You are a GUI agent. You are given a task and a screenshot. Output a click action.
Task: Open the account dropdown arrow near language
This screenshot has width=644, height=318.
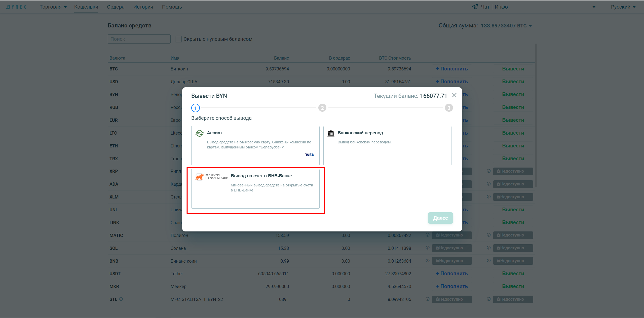coord(594,7)
